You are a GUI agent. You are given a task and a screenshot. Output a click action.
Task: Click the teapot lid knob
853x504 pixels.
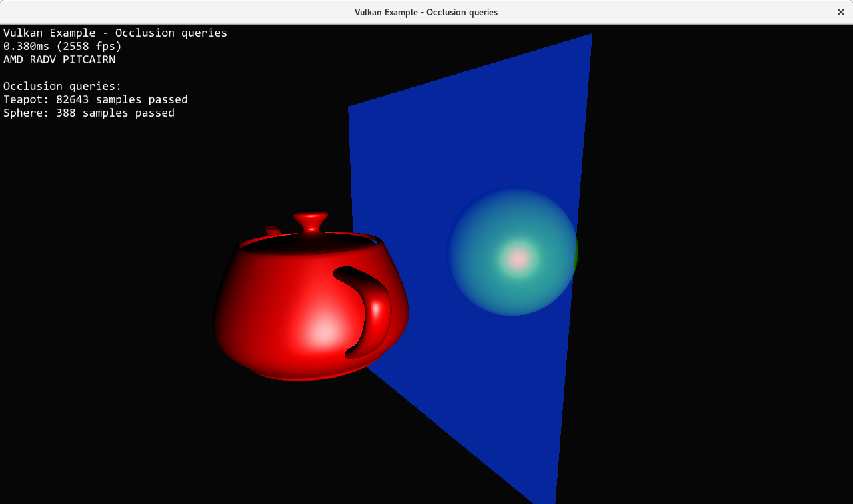(311, 222)
